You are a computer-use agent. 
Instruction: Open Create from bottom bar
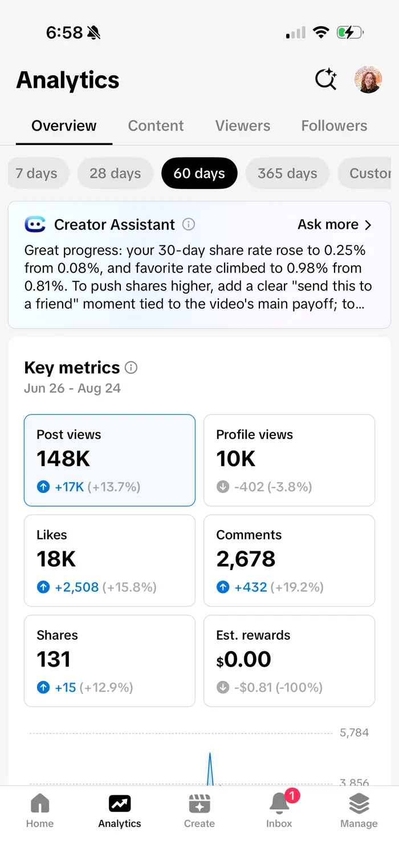click(x=199, y=812)
